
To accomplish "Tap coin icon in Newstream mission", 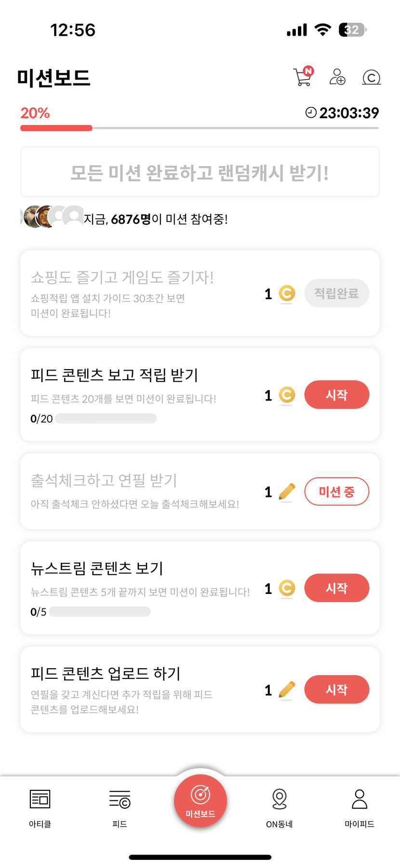I will click(287, 588).
